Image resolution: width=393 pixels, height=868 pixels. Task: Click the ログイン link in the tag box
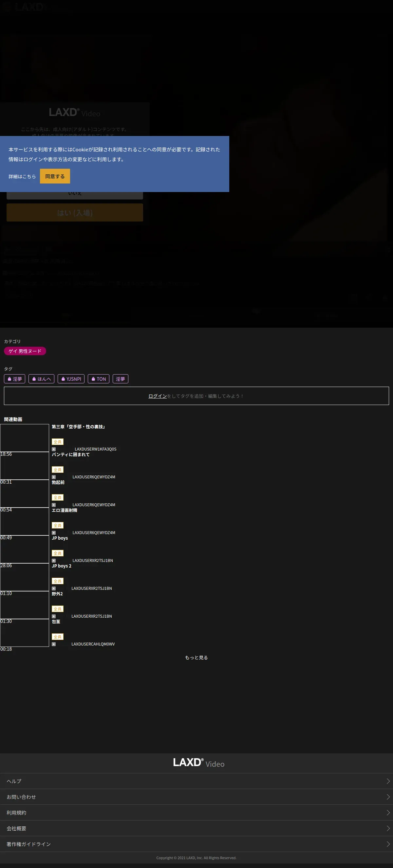158,396
